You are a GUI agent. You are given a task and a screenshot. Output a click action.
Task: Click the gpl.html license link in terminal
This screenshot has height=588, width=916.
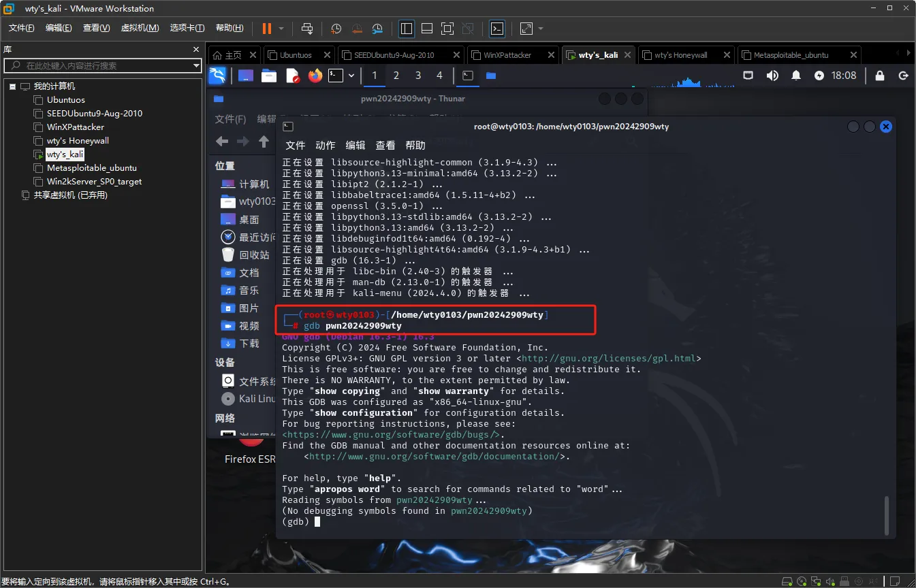point(609,359)
